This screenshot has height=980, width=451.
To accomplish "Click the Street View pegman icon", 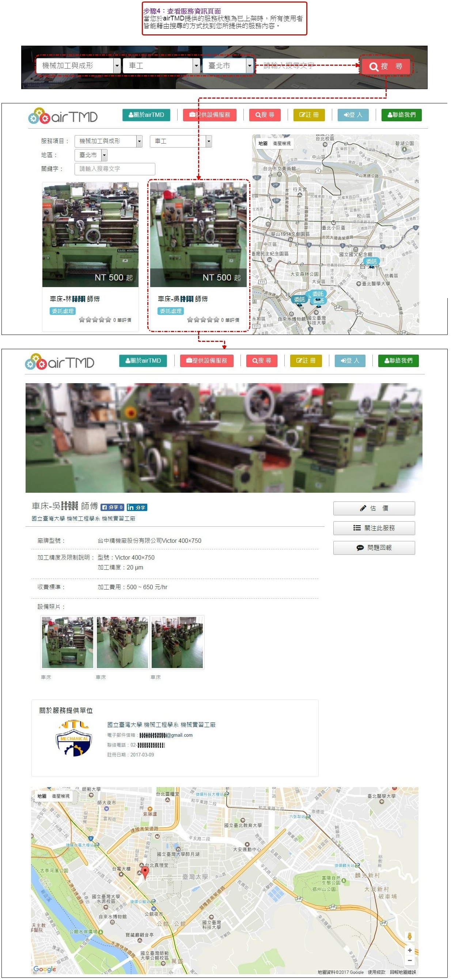I will (x=409, y=935).
